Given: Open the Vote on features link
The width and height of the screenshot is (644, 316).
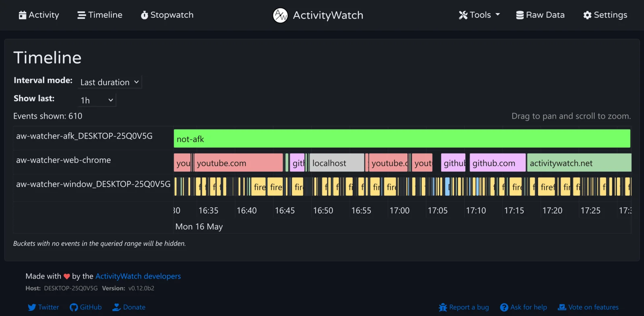Looking at the screenshot, I should [x=588, y=308].
